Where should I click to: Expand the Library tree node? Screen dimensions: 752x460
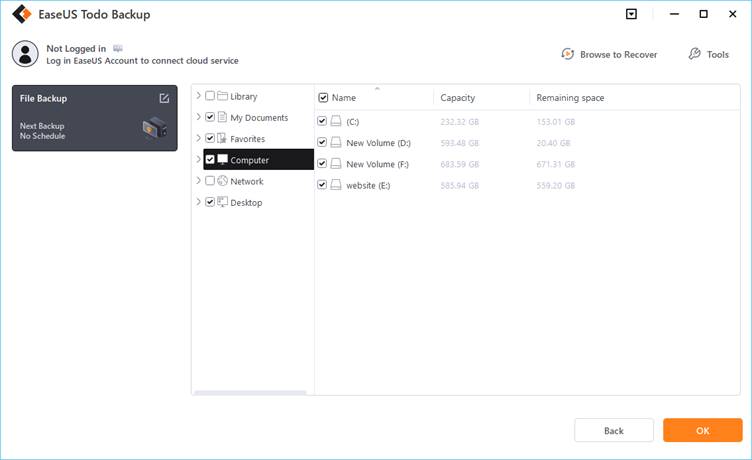[x=198, y=96]
